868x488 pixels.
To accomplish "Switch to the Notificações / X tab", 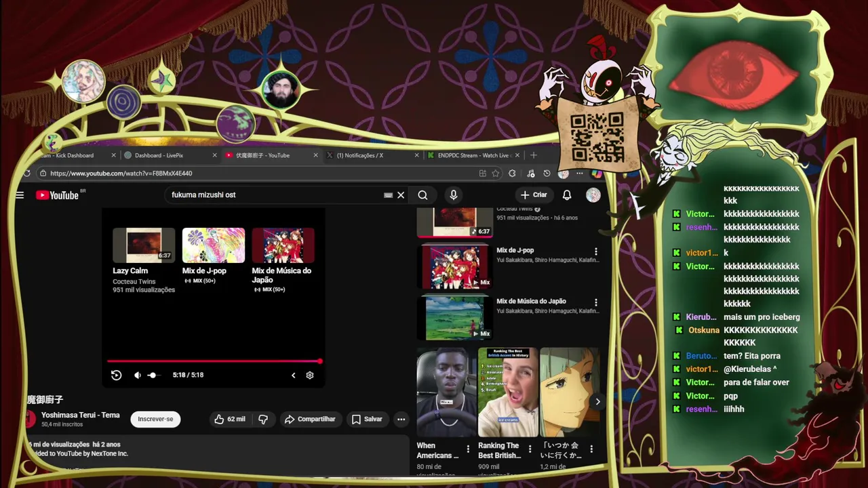I will pos(372,155).
